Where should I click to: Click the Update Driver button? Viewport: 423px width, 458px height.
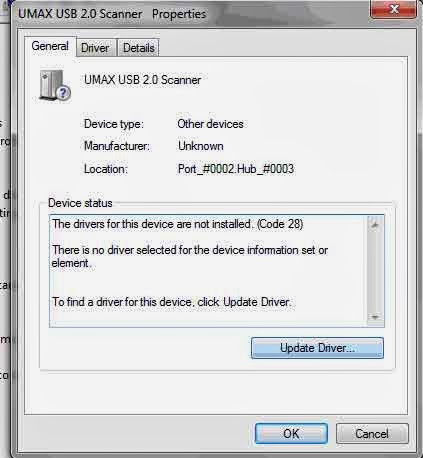click(x=317, y=348)
